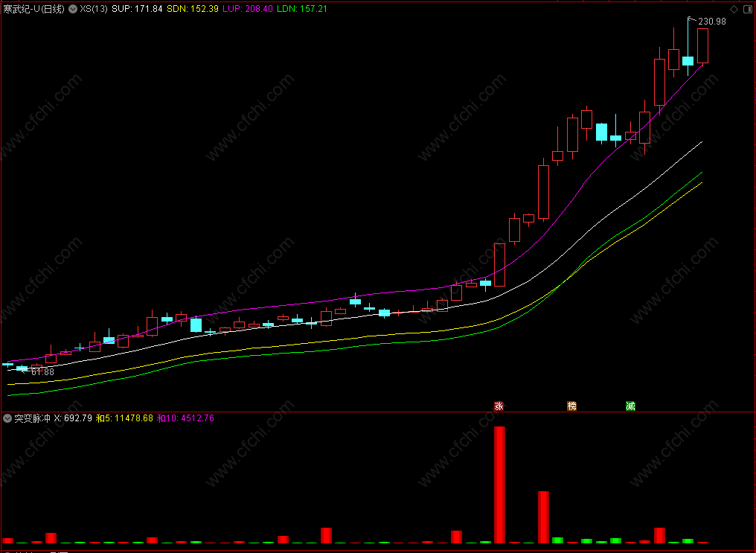Click the 涨 event marker

tap(499, 406)
